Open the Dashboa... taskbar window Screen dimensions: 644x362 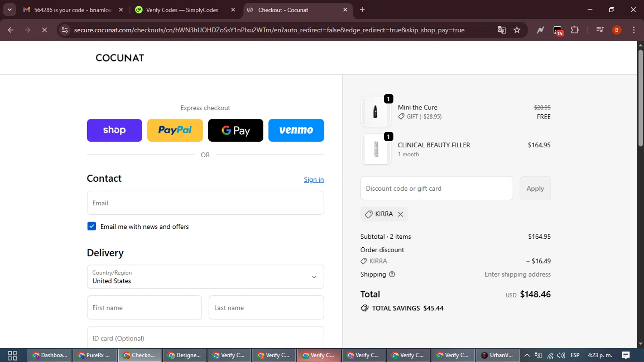pyautogui.click(x=50, y=356)
